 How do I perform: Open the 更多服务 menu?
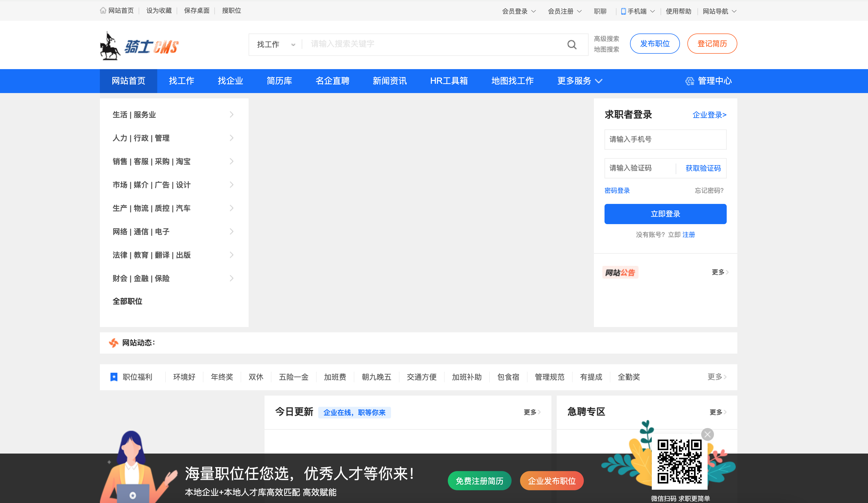(580, 81)
